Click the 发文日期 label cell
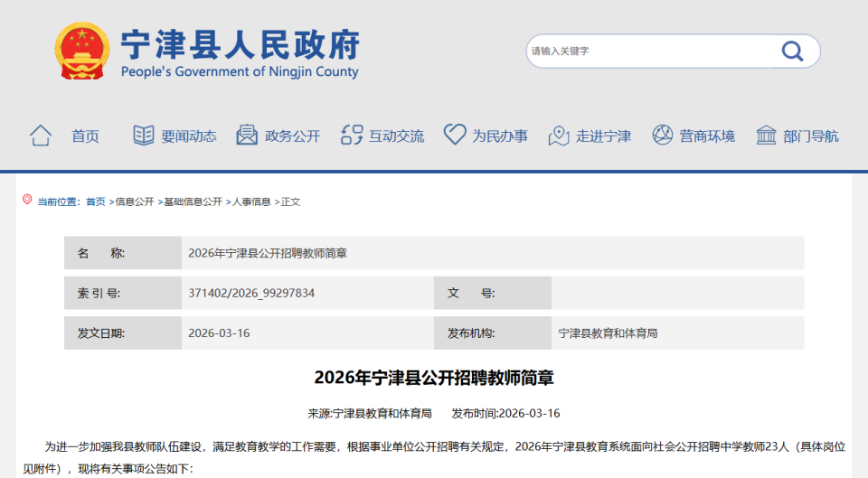The width and height of the screenshot is (868, 478). [x=123, y=333]
